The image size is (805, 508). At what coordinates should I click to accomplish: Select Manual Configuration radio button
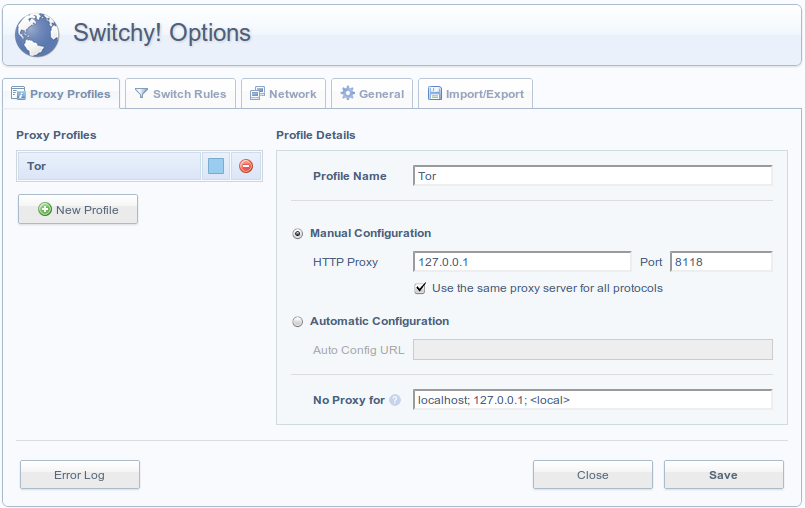pos(297,234)
